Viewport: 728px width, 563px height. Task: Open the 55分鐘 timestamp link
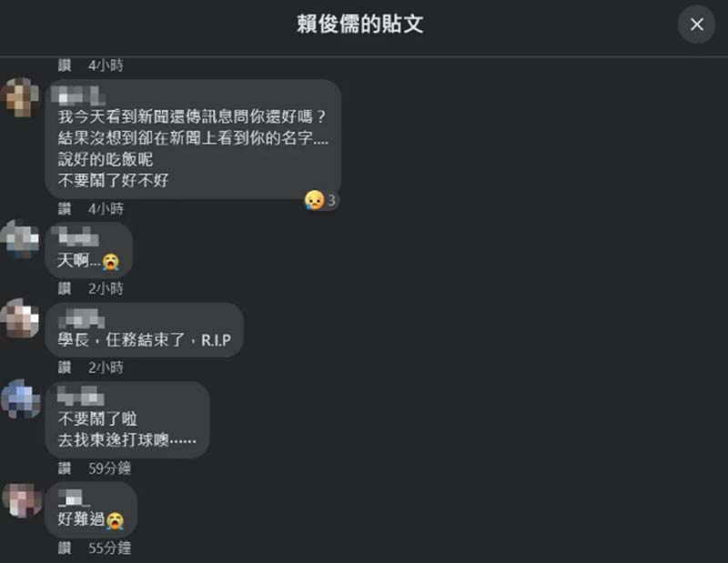pyautogui.click(x=109, y=548)
